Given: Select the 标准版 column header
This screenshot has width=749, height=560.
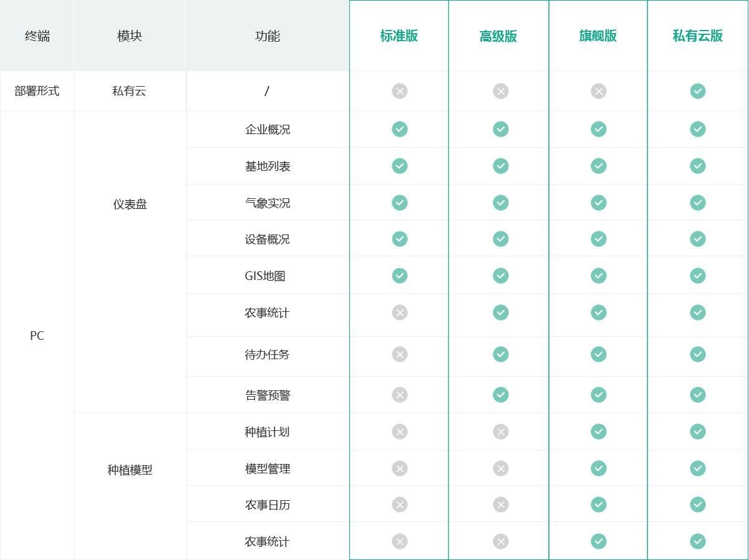Looking at the screenshot, I should click(399, 36).
